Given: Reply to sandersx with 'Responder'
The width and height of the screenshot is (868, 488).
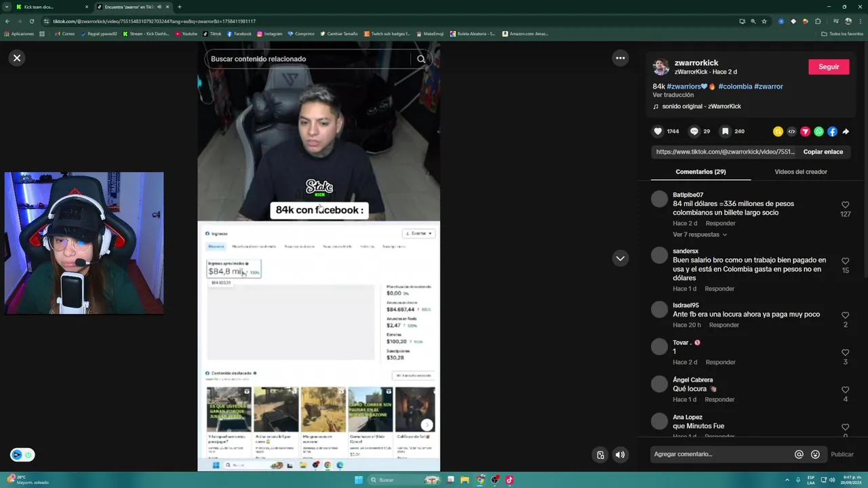Looking at the screenshot, I should tap(719, 289).
